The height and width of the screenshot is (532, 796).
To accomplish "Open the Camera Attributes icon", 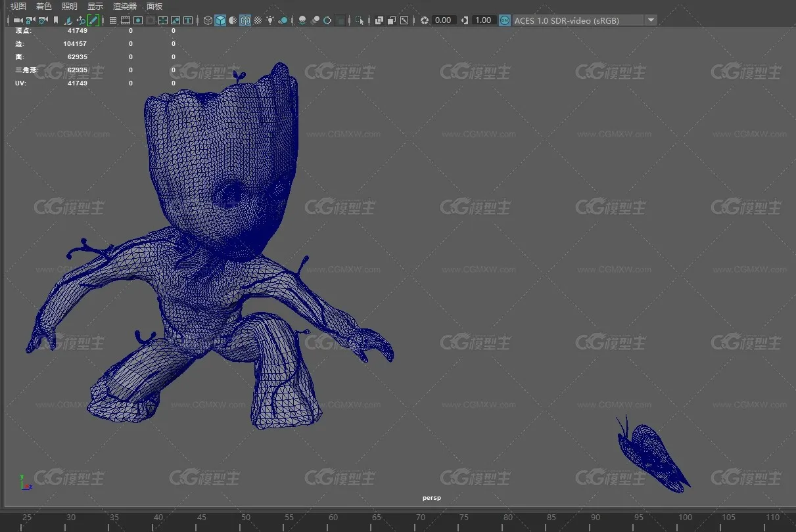I will [x=43, y=20].
